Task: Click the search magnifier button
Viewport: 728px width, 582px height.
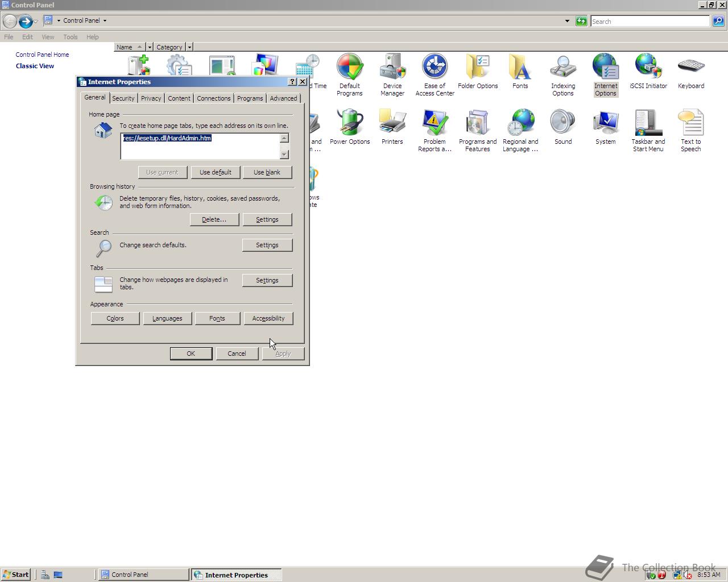Action: pyautogui.click(x=718, y=21)
